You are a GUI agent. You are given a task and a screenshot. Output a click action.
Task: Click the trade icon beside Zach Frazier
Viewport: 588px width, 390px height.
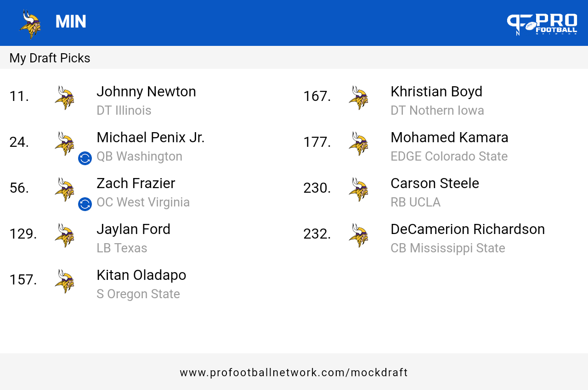(85, 204)
